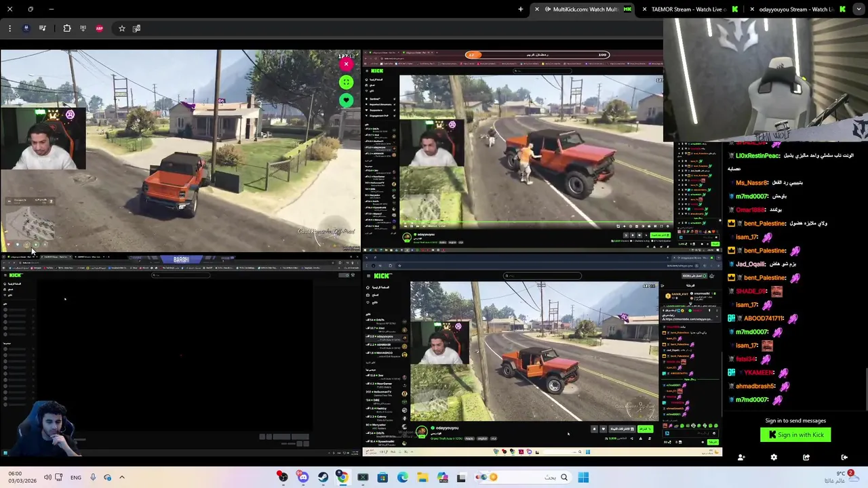Remove the stream with the red X button
The height and width of the screenshot is (488, 868).
346,64
